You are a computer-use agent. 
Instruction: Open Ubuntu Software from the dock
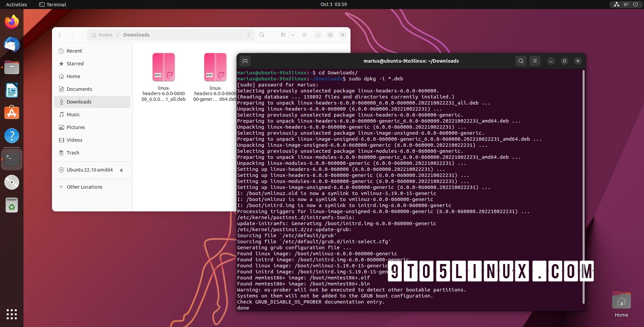[12, 113]
